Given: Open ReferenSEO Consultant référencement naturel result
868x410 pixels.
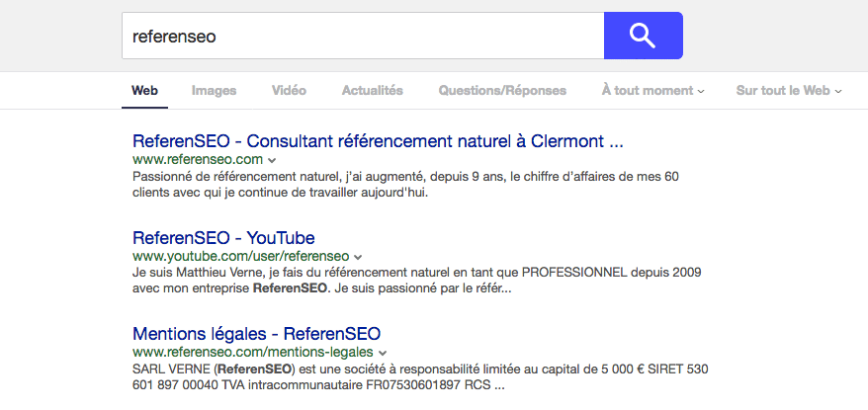Looking at the screenshot, I should [378, 141].
